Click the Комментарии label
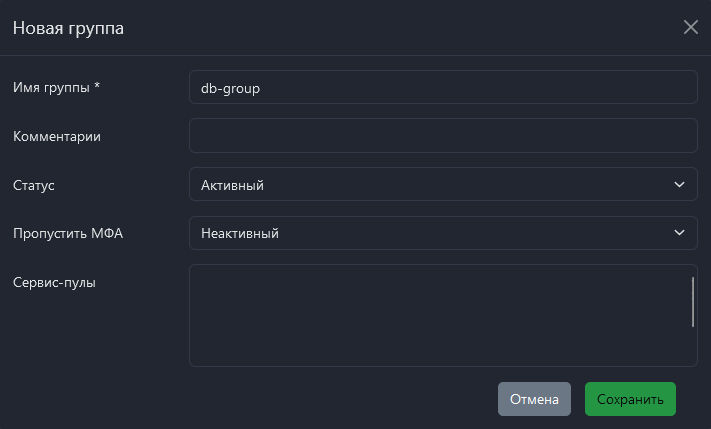This screenshot has width=711, height=429. point(57,136)
